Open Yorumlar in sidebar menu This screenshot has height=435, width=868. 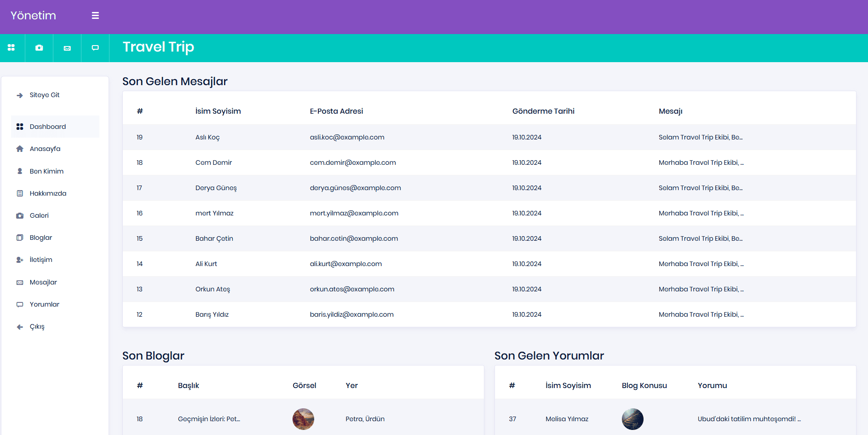pyautogui.click(x=45, y=304)
